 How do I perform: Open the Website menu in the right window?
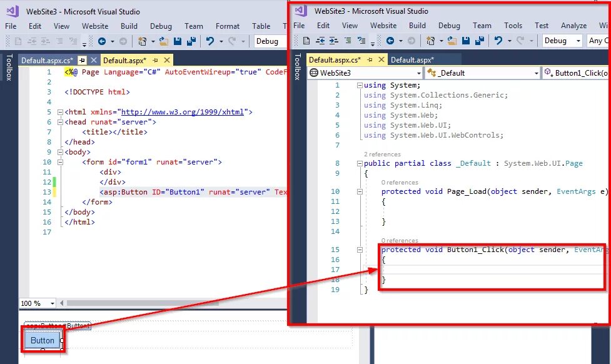[383, 26]
